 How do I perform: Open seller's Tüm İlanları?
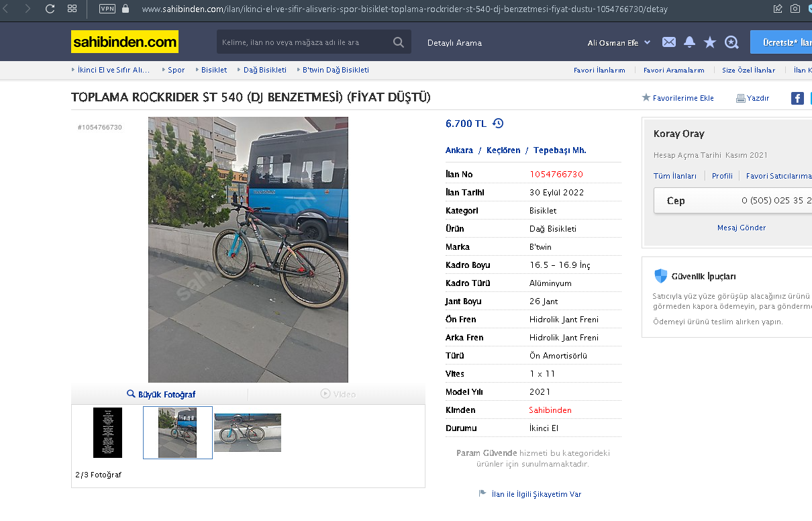coord(675,176)
